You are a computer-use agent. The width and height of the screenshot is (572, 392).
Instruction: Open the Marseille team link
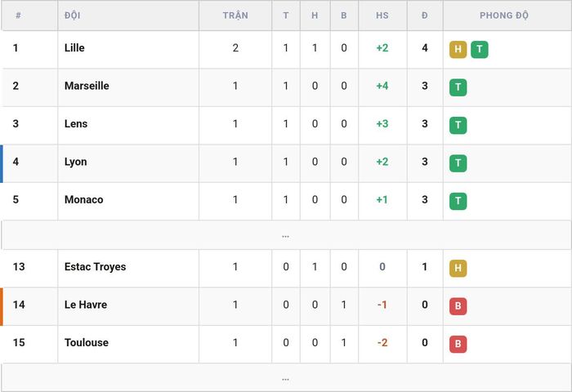(87, 86)
